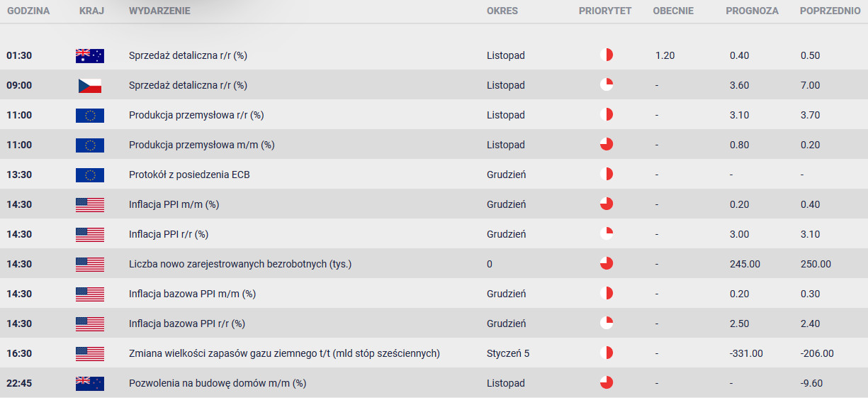Click the EU flag beside Protokół z posiedzenia ECB

[x=90, y=175]
